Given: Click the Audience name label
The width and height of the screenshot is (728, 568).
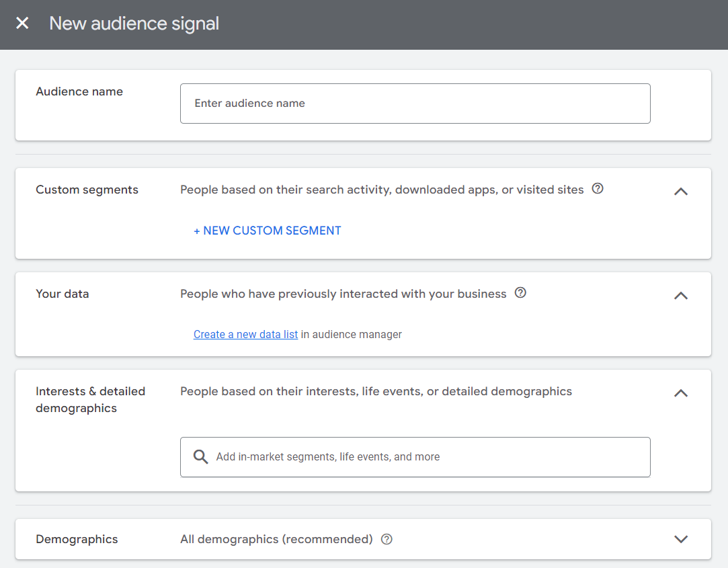Looking at the screenshot, I should 79,91.
